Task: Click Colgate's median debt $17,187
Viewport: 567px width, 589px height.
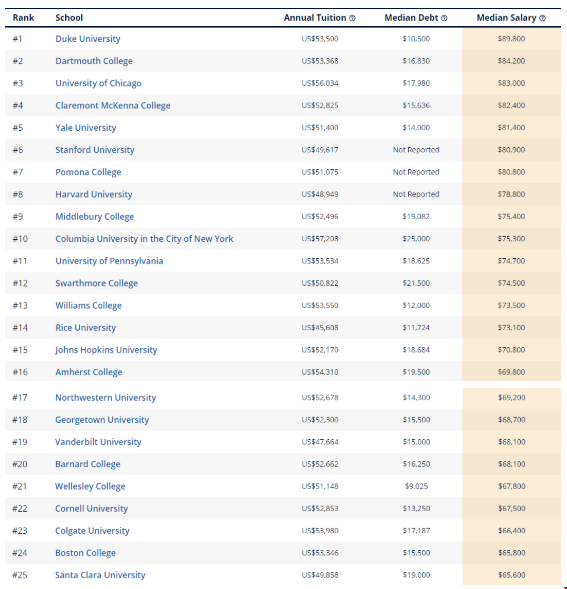Action: point(416,530)
